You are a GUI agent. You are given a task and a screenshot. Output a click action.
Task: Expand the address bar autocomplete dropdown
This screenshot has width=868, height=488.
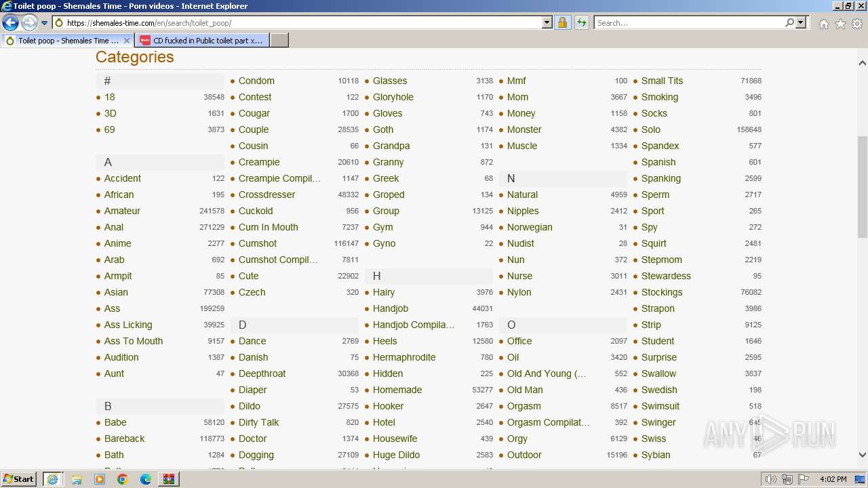(547, 23)
